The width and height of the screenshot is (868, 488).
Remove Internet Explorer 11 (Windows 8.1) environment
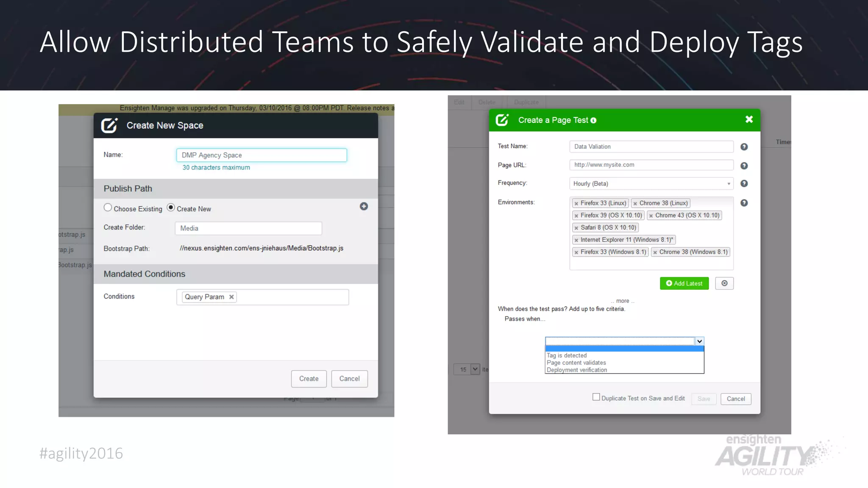click(576, 240)
